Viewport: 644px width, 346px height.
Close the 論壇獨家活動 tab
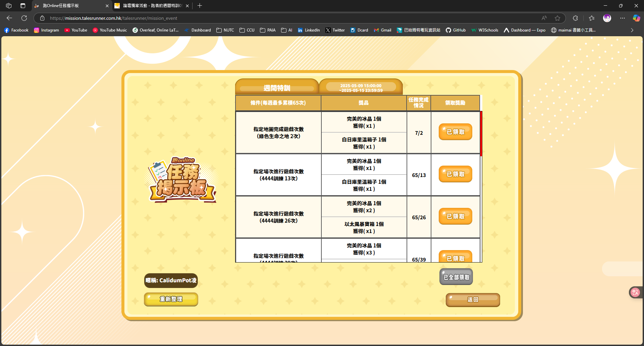(187, 6)
